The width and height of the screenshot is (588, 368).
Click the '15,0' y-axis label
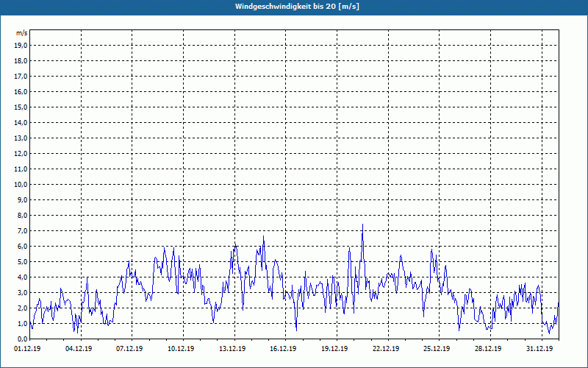(x=21, y=107)
